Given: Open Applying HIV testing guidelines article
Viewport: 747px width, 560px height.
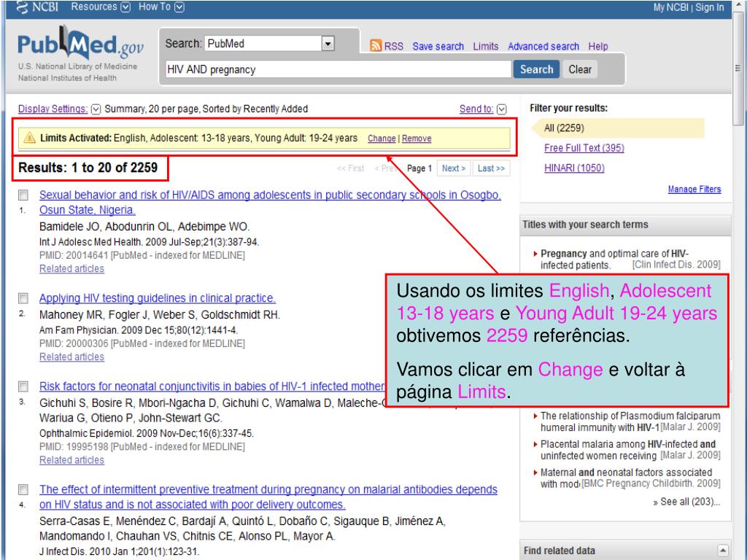Looking at the screenshot, I should point(158,298).
